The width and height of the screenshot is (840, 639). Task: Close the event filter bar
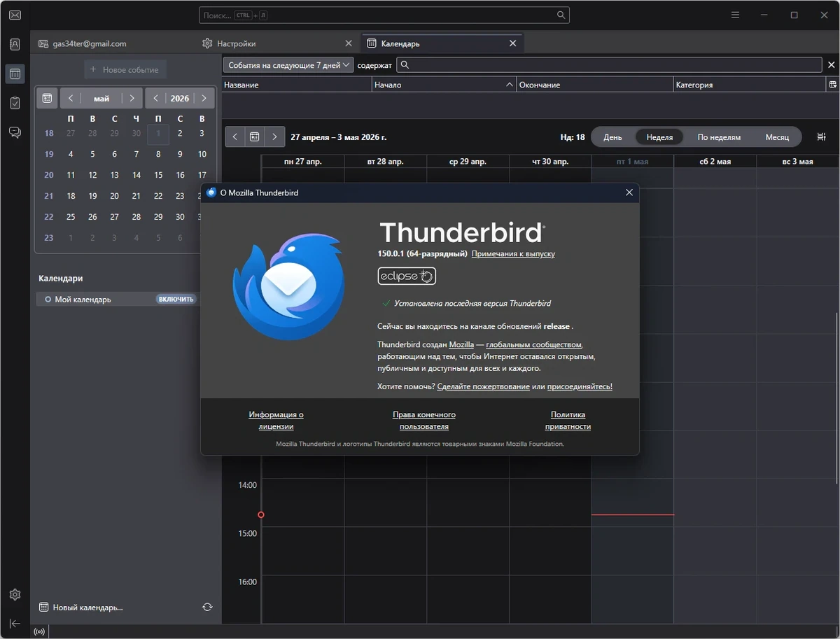pyautogui.click(x=832, y=65)
